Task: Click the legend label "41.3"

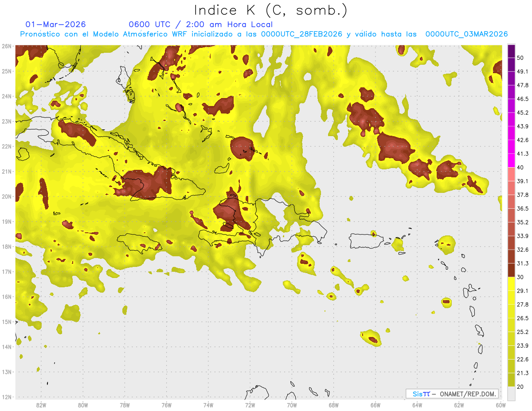Action: 523,154
